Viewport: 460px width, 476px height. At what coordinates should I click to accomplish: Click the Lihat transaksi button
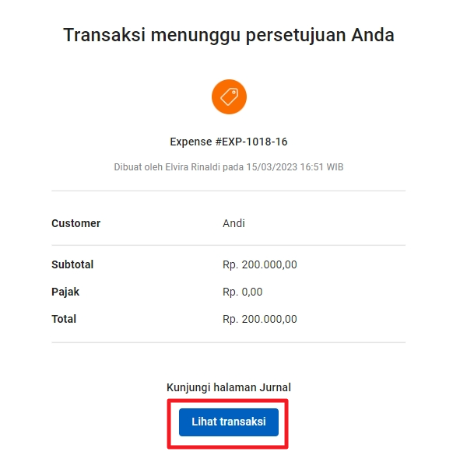(229, 422)
